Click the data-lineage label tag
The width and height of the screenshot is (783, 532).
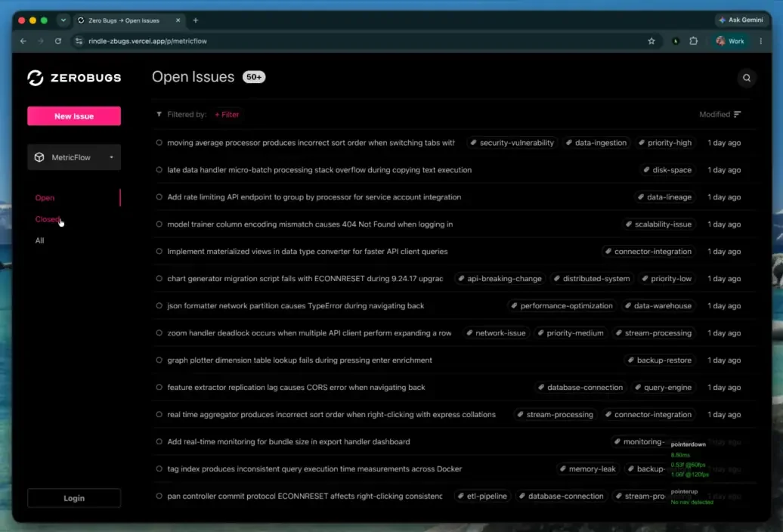pyautogui.click(x=664, y=197)
